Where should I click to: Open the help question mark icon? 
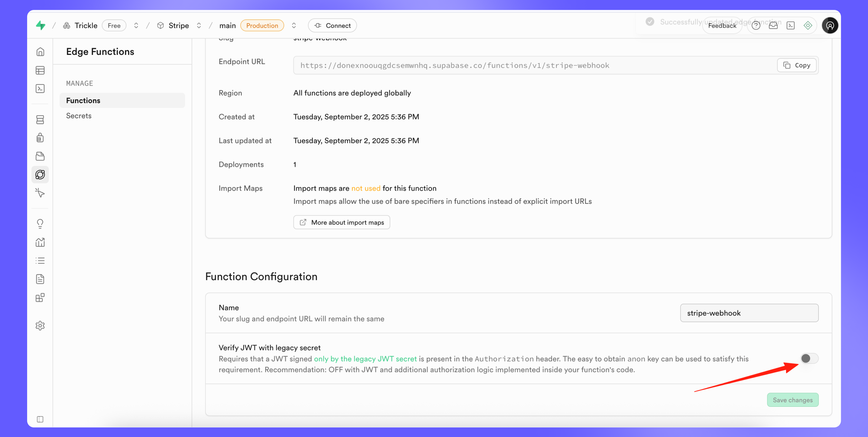click(x=756, y=25)
